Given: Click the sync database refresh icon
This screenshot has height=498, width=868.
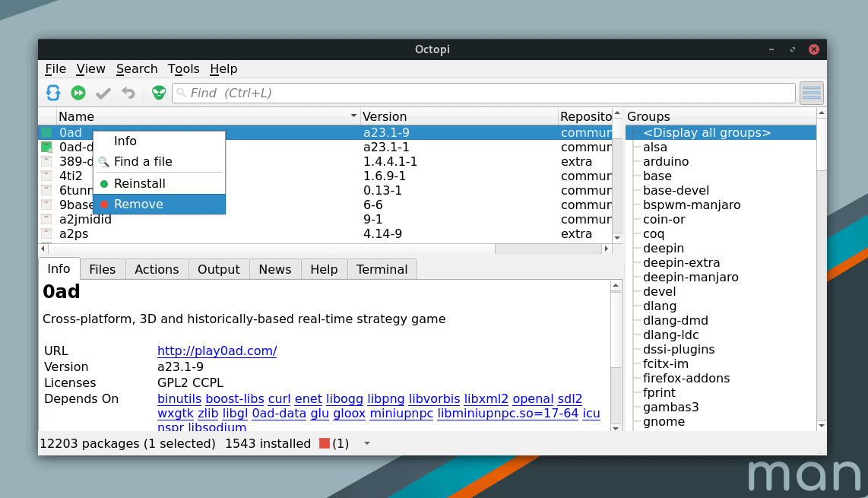Looking at the screenshot, I should [x=53, y=93].
